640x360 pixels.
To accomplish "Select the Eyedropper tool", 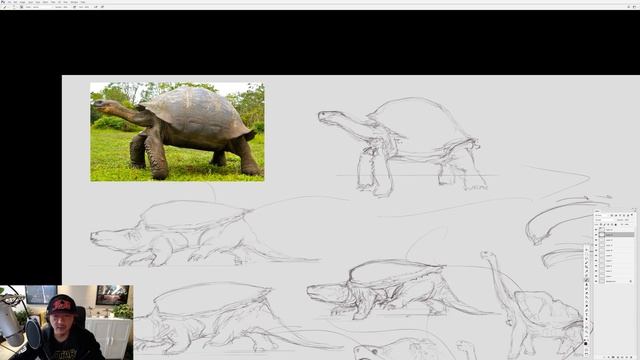I will (587, 271).
